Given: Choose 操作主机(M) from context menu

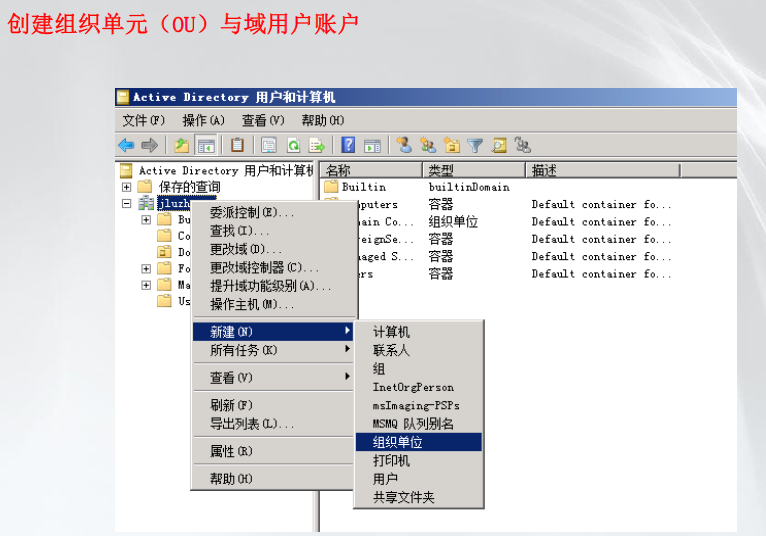Looking at the screenshot, I should pos(274,304).
